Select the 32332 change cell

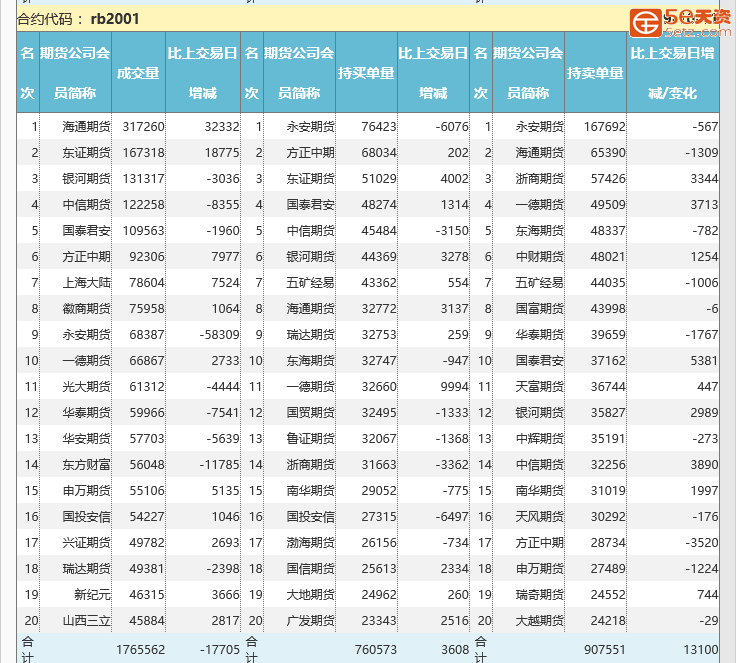(x=222, y=127)
